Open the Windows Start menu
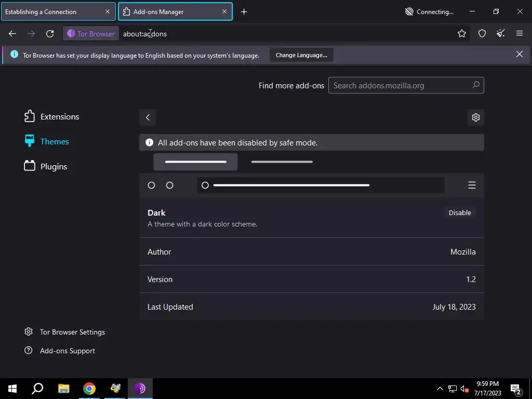532x399 pixels. 12,389
